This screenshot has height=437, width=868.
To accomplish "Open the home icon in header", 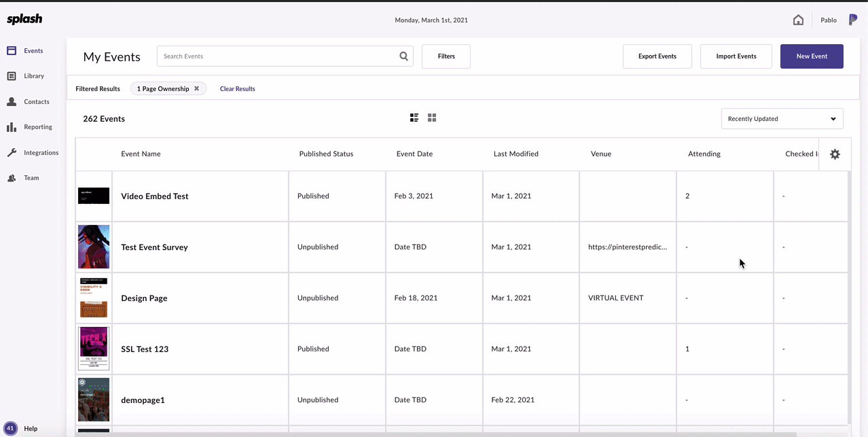I will pos(798,20).
